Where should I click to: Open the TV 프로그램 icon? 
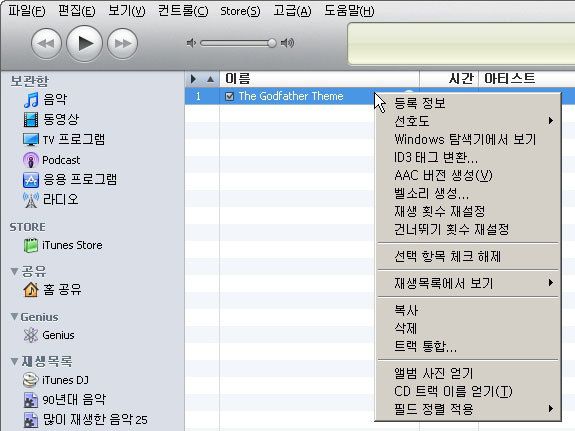(x=31, y=139)
